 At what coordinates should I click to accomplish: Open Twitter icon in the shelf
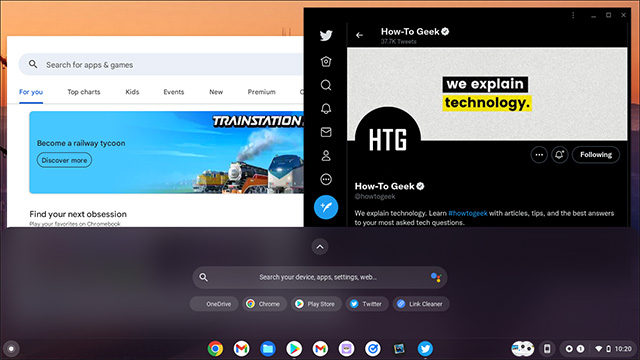click(425, 349)
